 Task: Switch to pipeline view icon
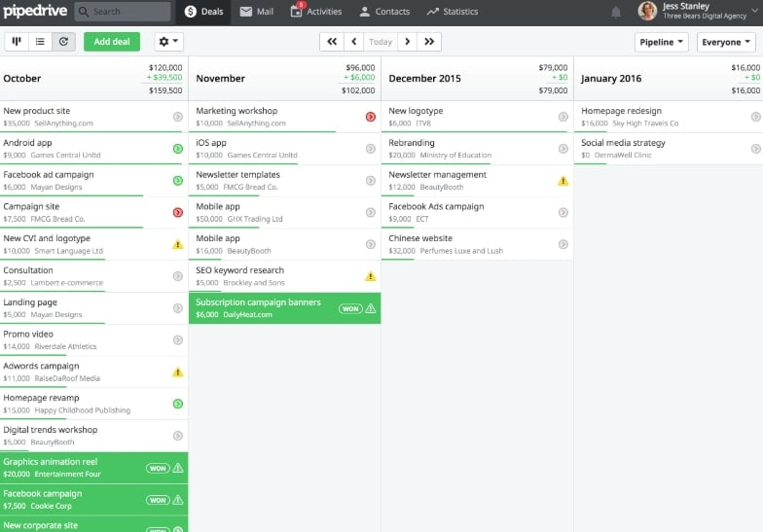click(17, 42)
